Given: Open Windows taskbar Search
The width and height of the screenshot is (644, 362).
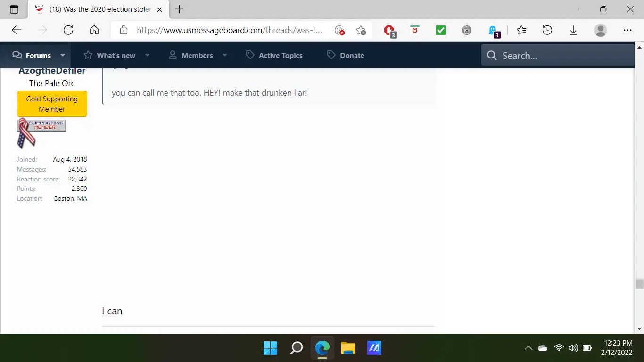Looking at the screenshot, I should [296, 348].
